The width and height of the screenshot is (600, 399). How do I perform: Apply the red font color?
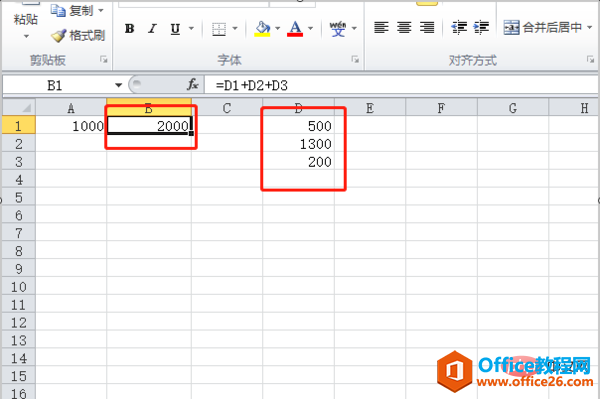[295, 28]
